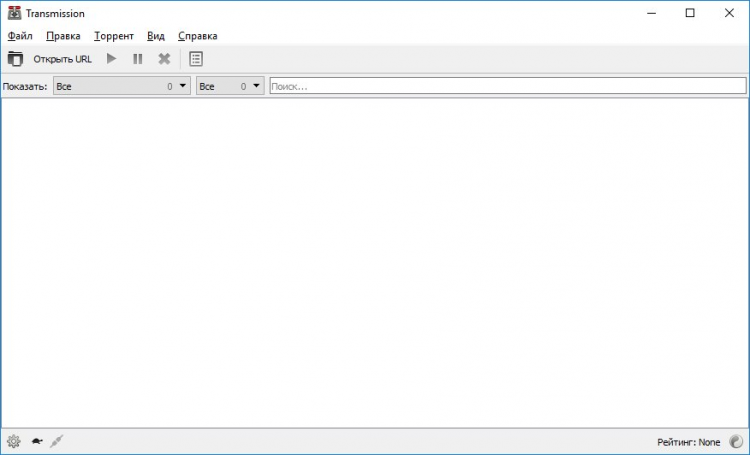Open the Справка menu
The image size is (750, 455).
point(198,36)
